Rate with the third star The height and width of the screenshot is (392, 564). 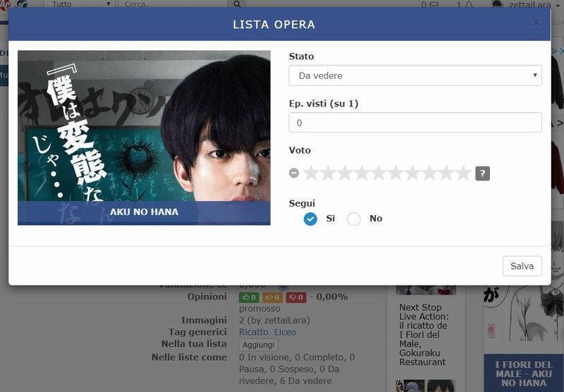345,173
